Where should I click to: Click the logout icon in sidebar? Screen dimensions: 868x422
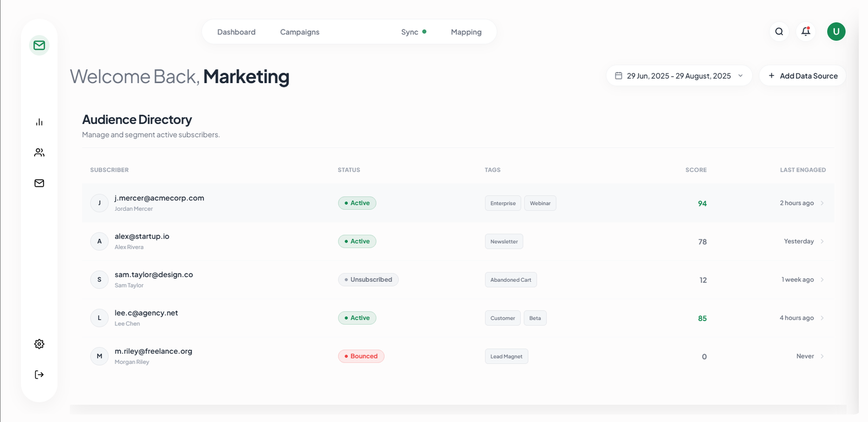point(39,375)
